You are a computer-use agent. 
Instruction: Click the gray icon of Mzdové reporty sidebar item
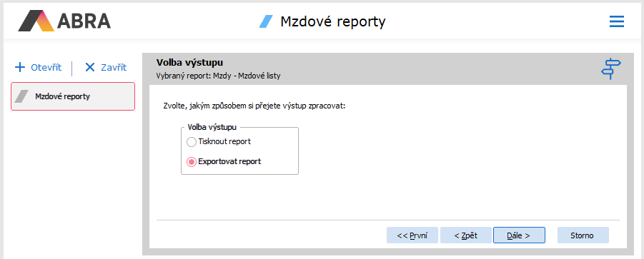[21, 97]
